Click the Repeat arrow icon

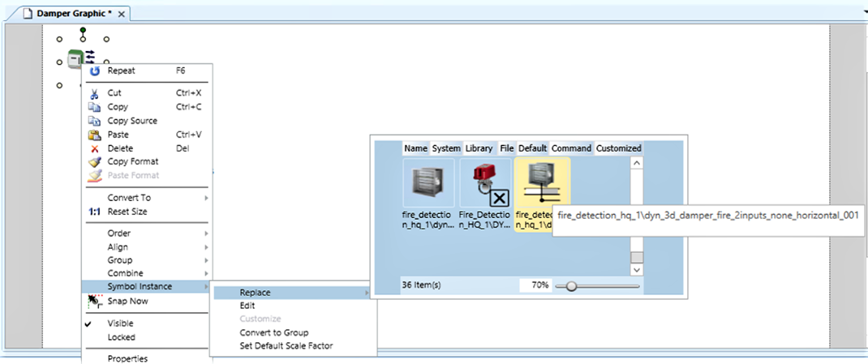94,71
